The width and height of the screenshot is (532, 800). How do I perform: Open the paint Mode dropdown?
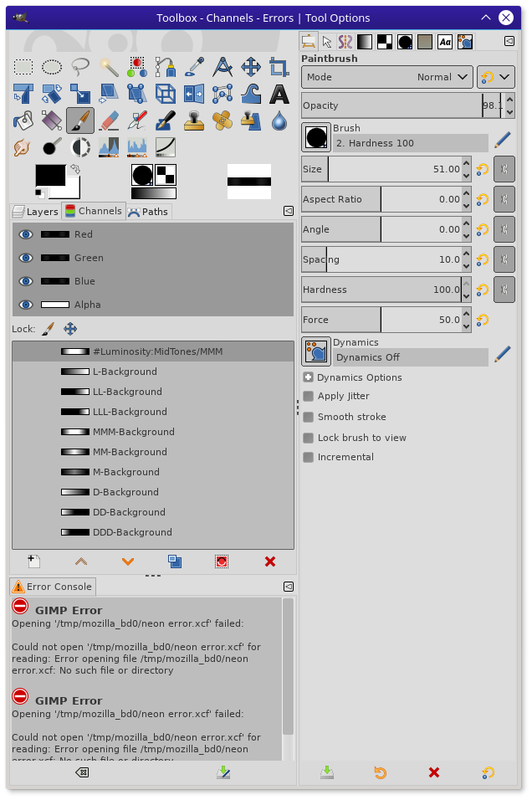tap(387, 77)
